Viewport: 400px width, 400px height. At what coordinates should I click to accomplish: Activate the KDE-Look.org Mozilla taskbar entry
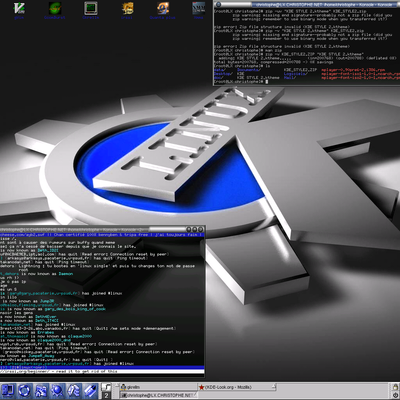237,387
